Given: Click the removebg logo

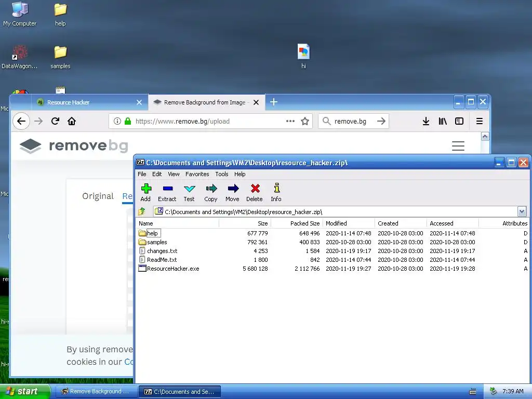Looking at the screenshot, I should 74,146.
